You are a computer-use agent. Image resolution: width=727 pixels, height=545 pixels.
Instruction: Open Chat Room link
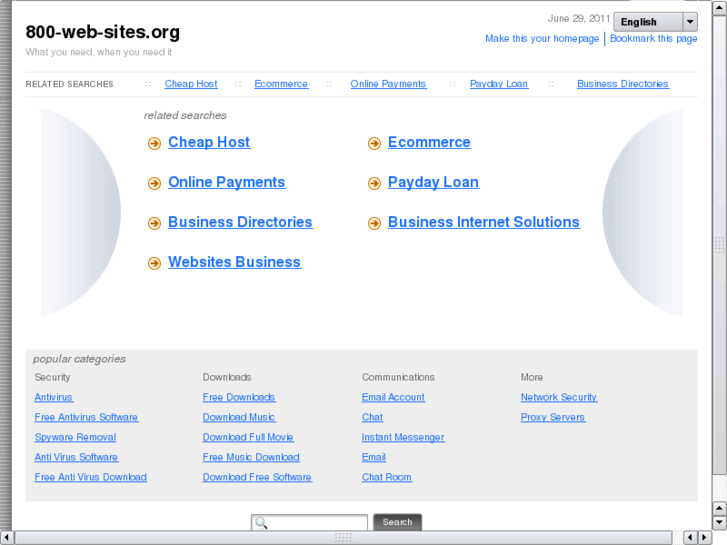(387, 477)
